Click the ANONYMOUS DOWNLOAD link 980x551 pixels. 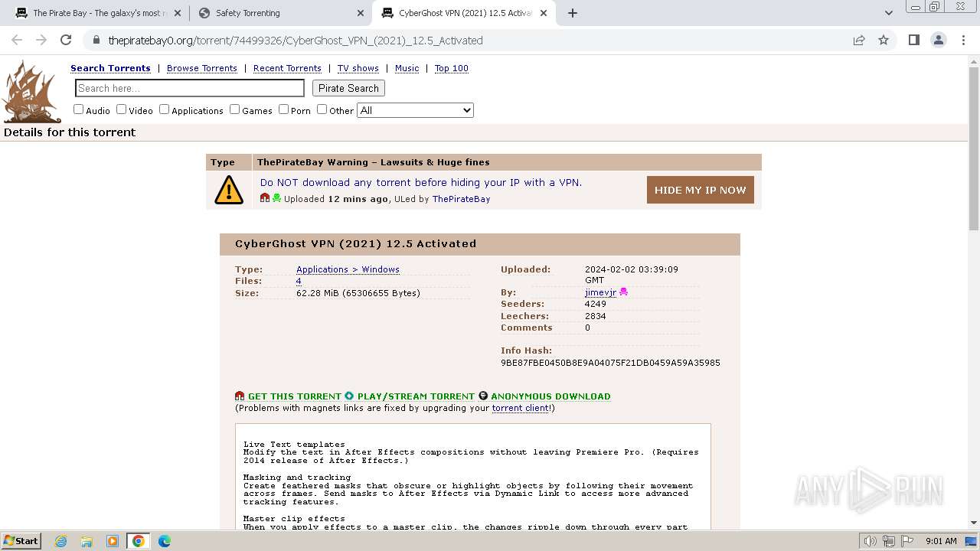(x=550, y=396)
